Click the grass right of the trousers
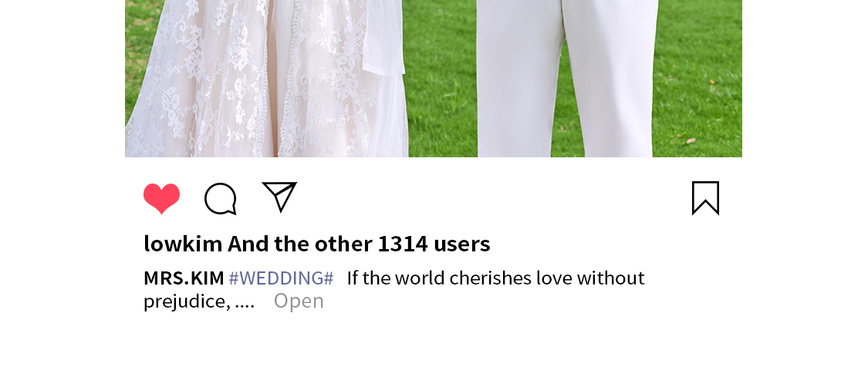This screenshot has width=868, height=374. pos(698,77)
